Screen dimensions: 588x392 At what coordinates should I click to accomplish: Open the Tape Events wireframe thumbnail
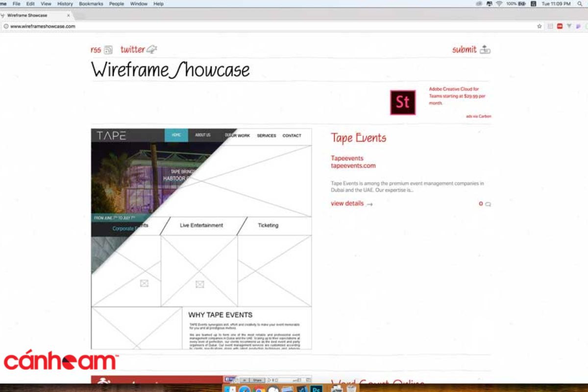(201, 239)
